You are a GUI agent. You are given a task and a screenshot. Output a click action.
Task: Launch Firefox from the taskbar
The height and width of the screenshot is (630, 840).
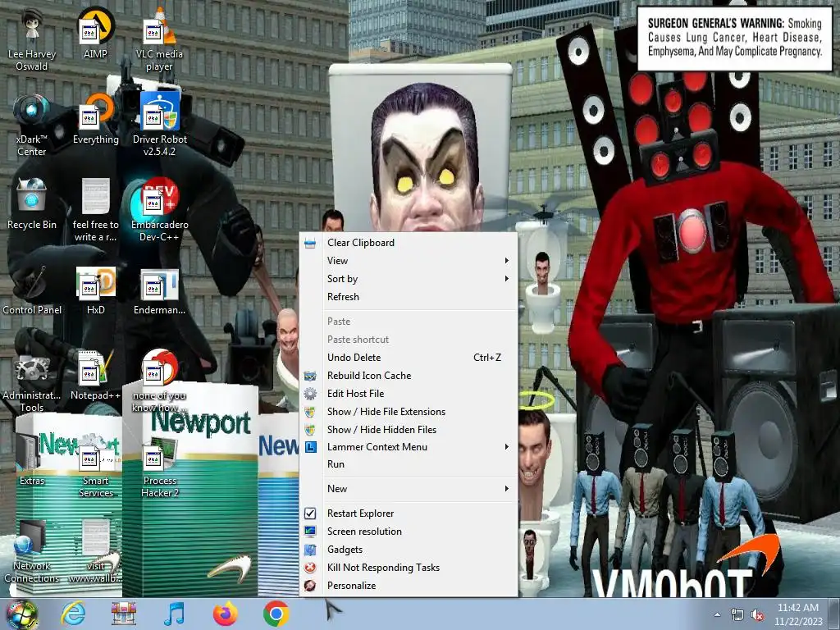coord(226,614)
